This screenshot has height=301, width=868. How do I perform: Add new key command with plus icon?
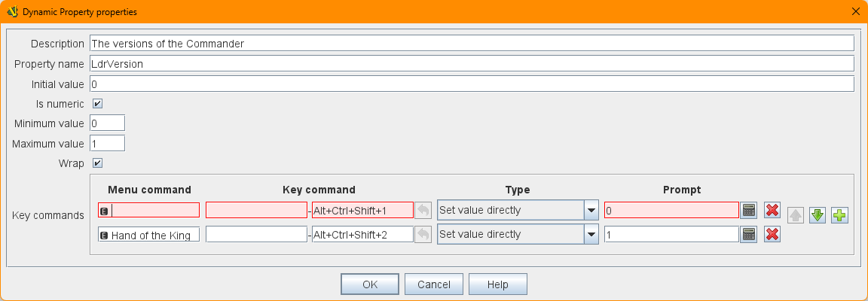(839, 216)
